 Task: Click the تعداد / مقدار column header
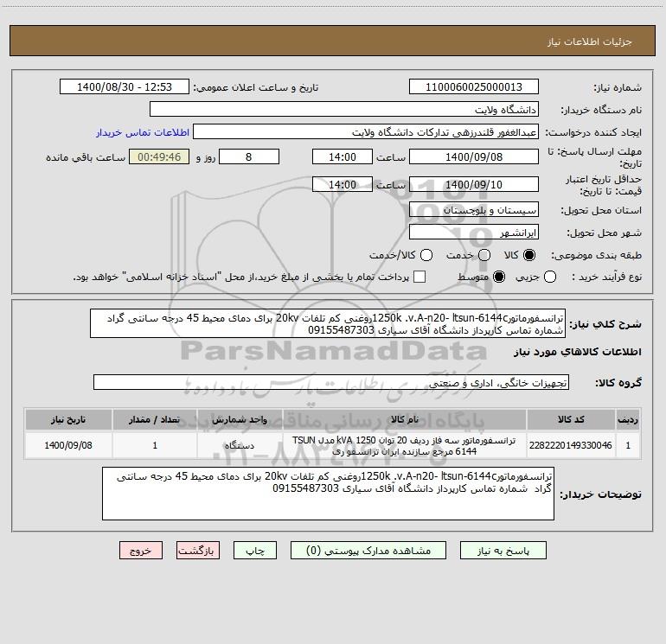[x=155, y=420]
